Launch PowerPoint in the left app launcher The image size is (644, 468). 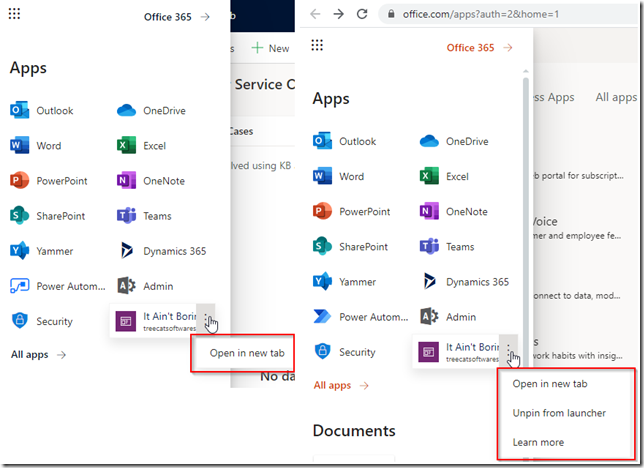click(x=48, y=181)
